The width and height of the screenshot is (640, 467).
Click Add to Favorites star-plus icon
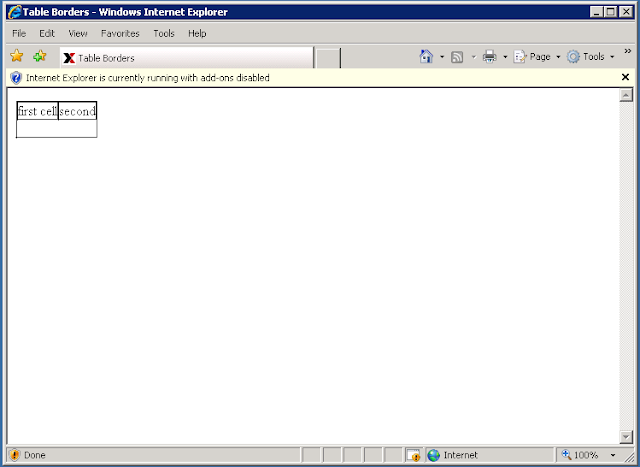(x=40, y=56)
